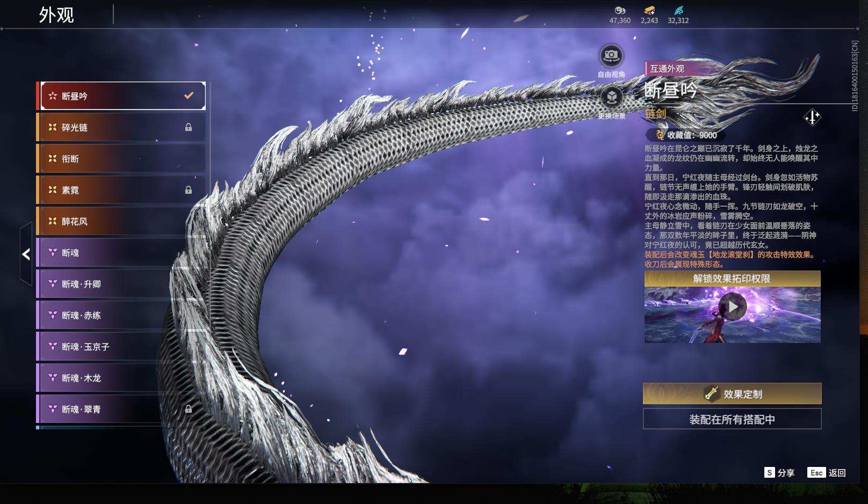Play the effect preview video
Image resolution: width=868 pixels, height=504 pixels.
(732, 307)
